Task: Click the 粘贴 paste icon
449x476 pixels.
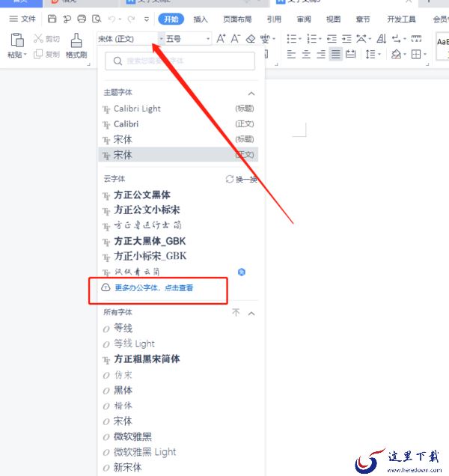Action: (x=17, y=40)
